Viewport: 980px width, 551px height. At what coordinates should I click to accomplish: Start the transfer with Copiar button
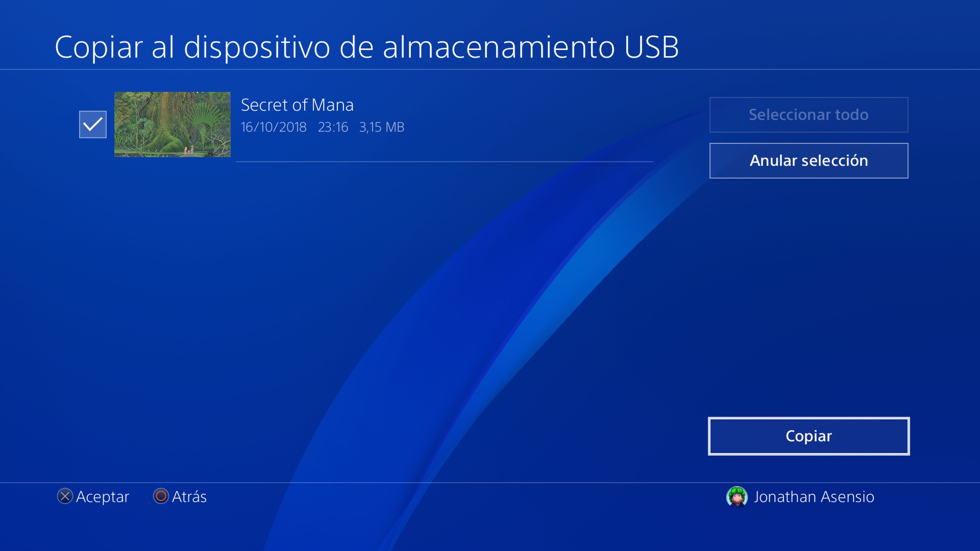tap(808, 436)
